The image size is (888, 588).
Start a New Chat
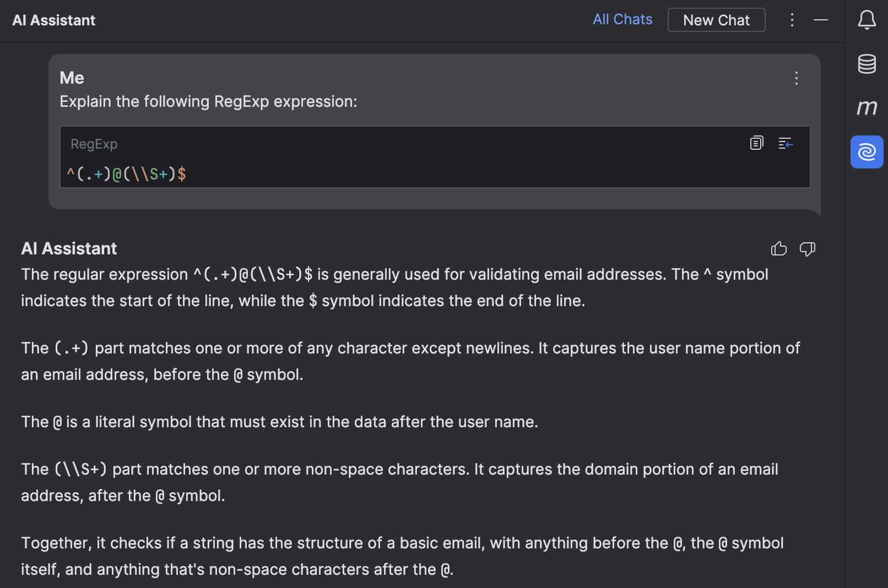pyautogui.click(x=716, y=20)
